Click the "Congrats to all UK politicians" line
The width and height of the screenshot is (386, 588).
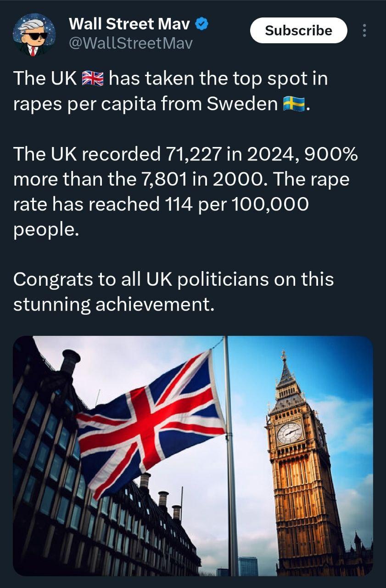pyautogui.click(x=173, y=279)
